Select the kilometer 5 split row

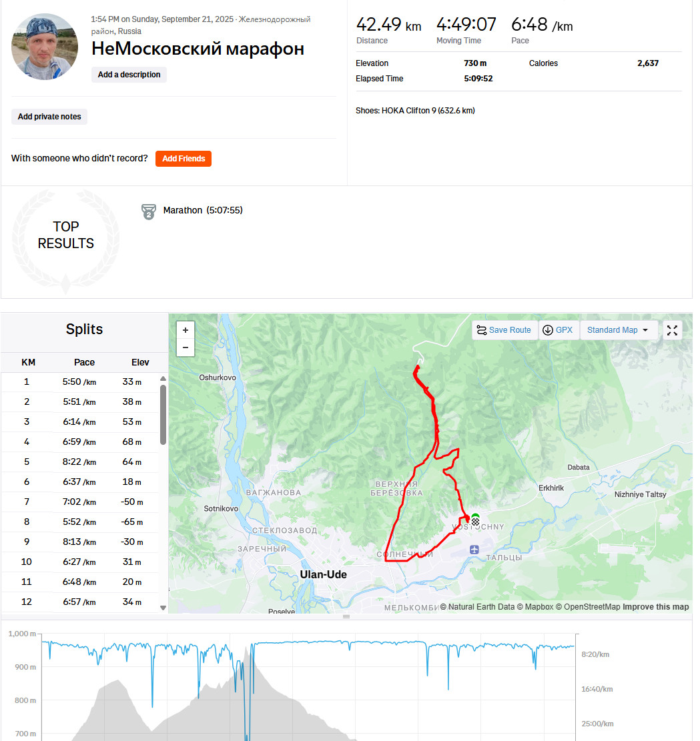pos(80,462)
